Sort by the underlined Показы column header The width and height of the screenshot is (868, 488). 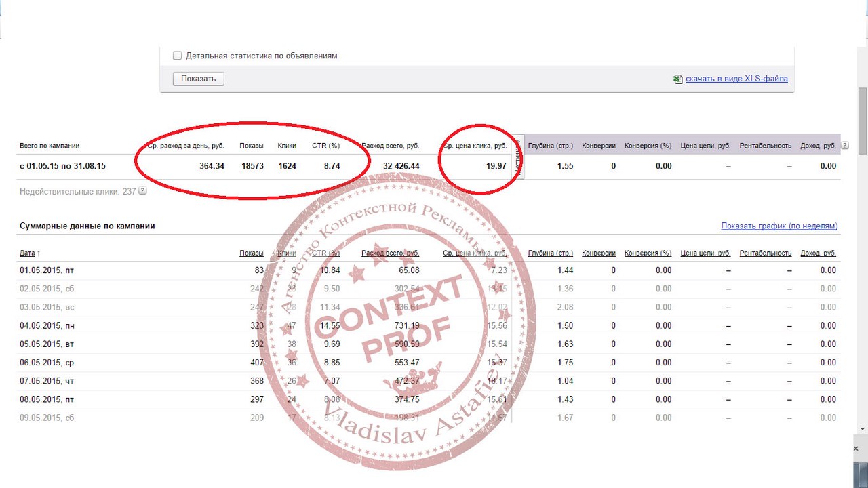tap(252, 253)
